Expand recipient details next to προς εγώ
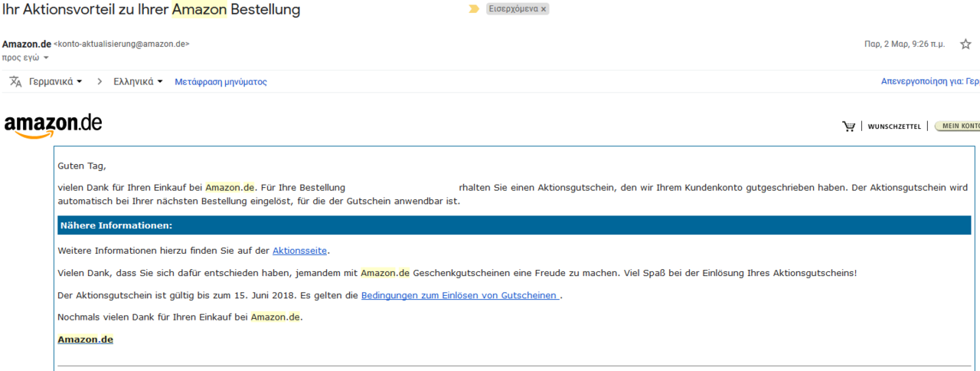The height and width of the screenshot is (371, 980). click(46, 58)
